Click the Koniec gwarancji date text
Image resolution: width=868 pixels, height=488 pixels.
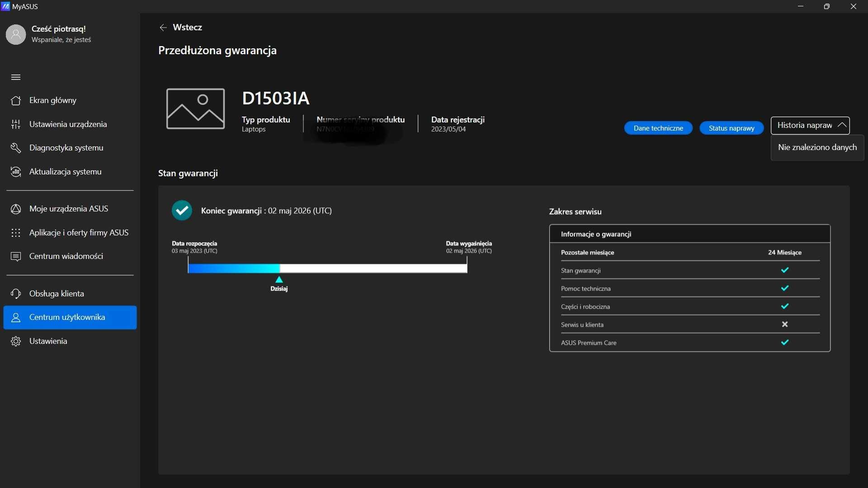(266, 211)
